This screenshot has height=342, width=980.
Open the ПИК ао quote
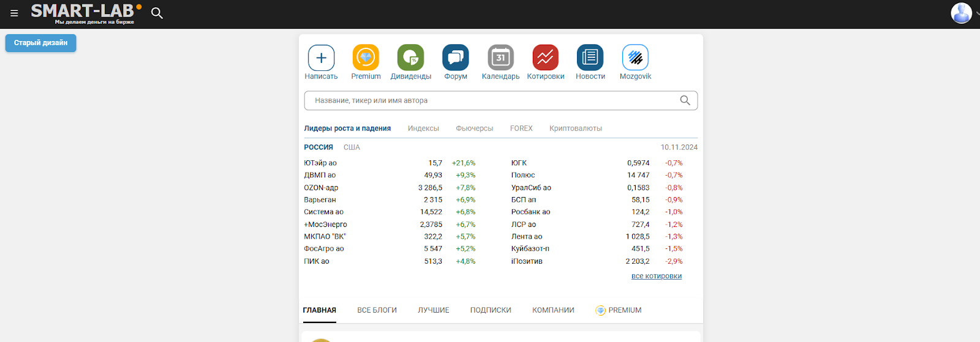click(317, 261)
